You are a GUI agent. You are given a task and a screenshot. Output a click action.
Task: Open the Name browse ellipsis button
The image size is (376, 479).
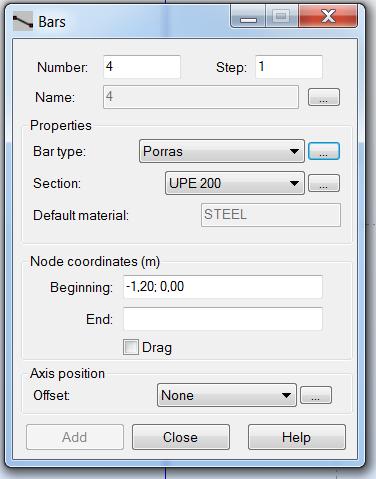coord(324,97)
